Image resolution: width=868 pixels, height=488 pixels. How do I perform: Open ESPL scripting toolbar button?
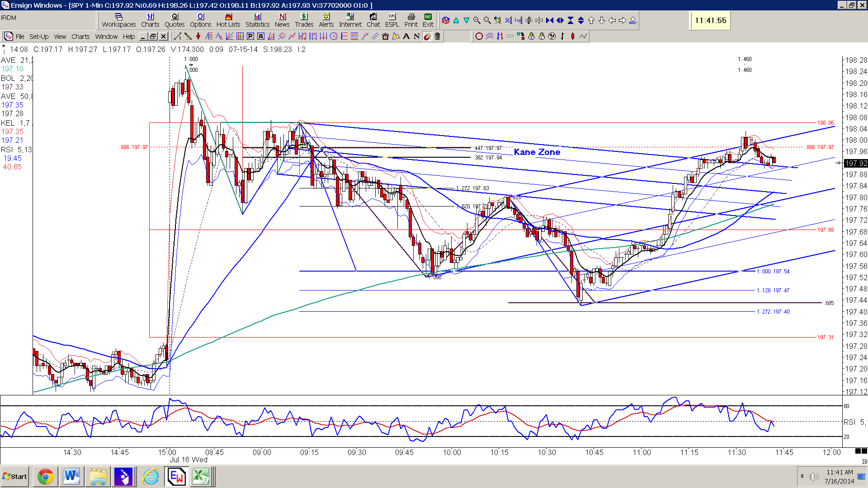tap(392, 20)
